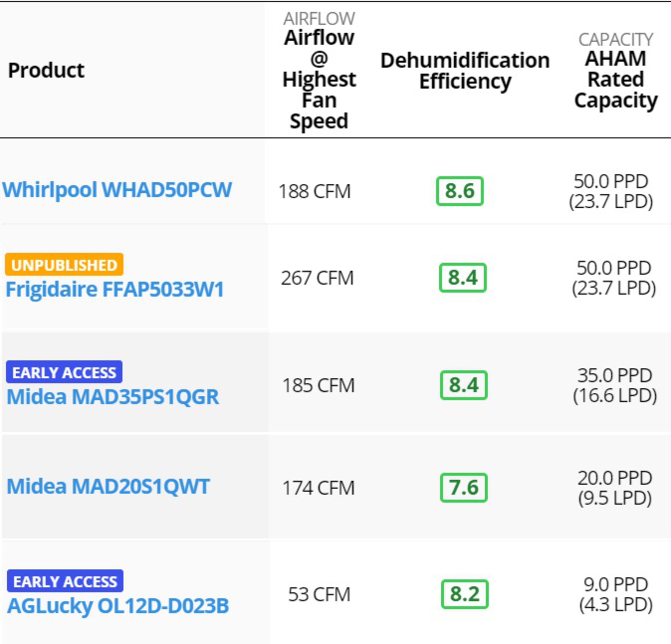Click the EARLY ACCESS badge above AGLucky
This screenshot has width=671, height=644.
point(65,581)
